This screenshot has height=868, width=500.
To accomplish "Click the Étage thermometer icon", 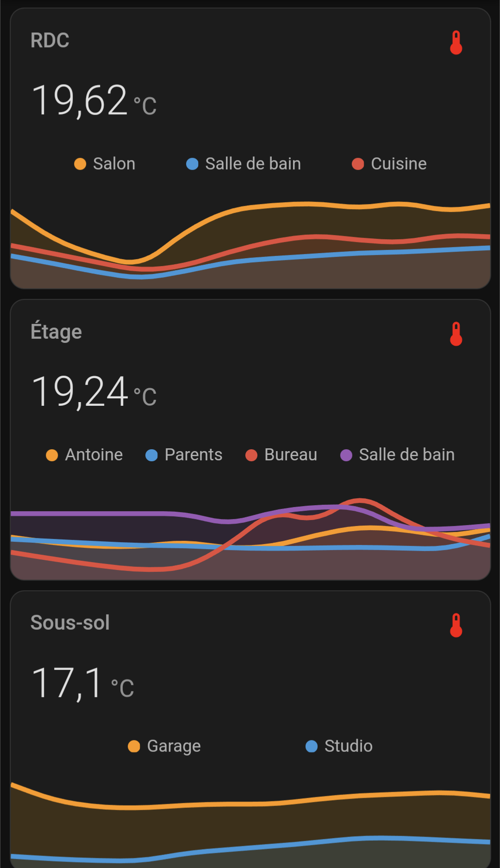I will (456, 334).
